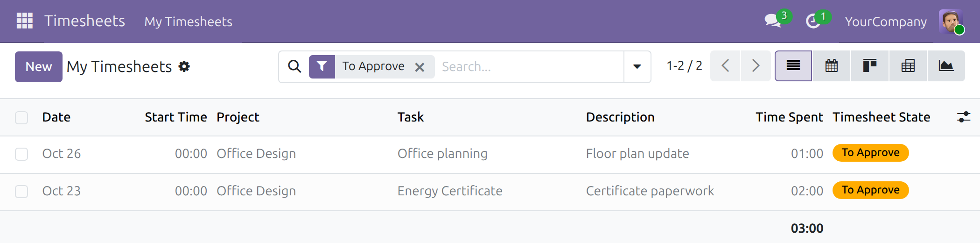
Task: Click the Oct 26 date cell
Action: click(x=61, y=154)
